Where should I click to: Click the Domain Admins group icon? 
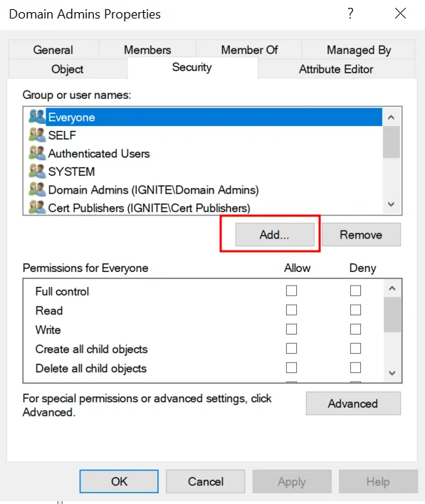[37, 189]
